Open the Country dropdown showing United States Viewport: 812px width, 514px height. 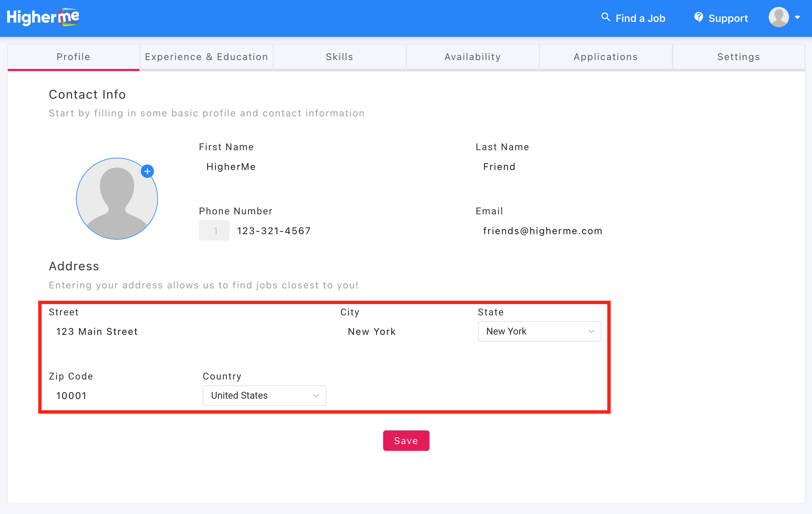264,396
